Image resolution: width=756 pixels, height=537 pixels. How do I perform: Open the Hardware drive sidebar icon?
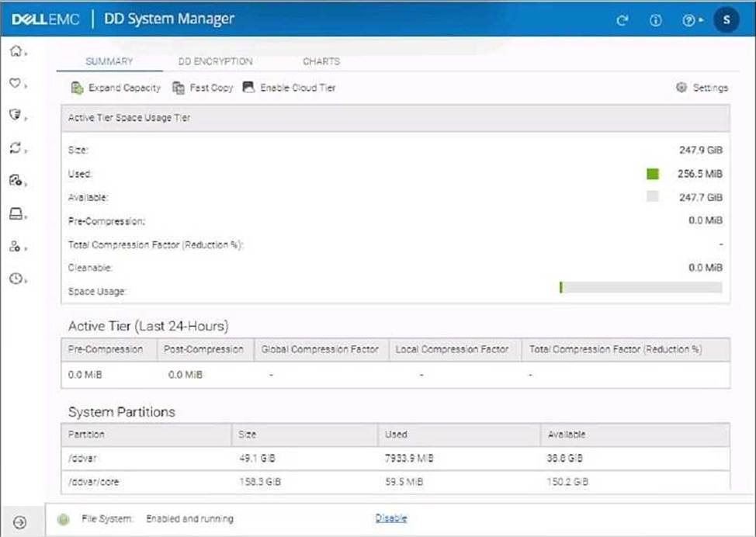pos(16,213)
